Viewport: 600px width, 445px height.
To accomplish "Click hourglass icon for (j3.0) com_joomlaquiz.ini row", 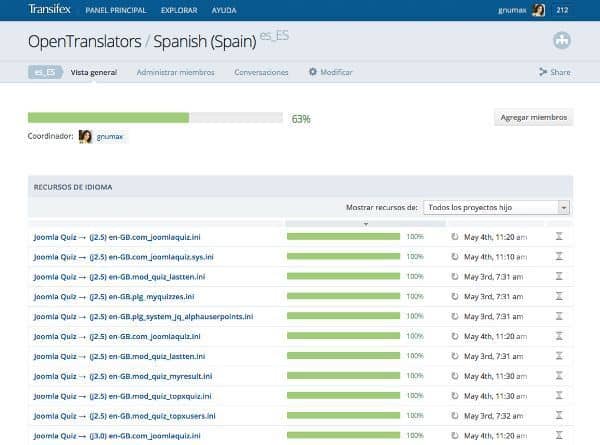I will pyautogui.click(x=559, y=435).
